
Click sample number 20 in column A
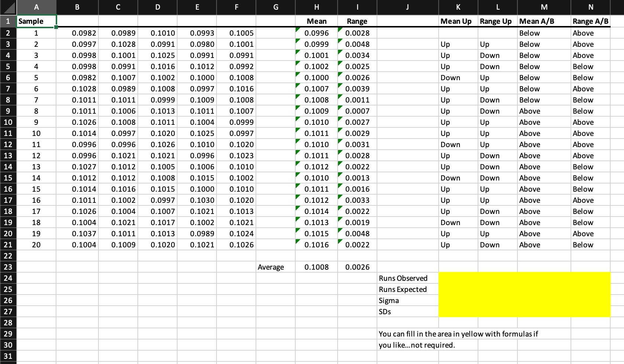[x=36, y=245]
